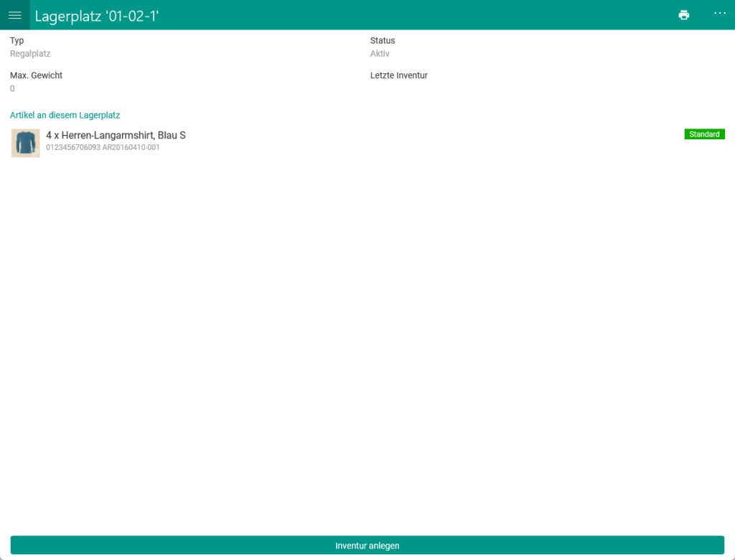Click the barcode number 0123456706093
The width and height of the screenshot is (735, 560).
click(x=72, y=147)
